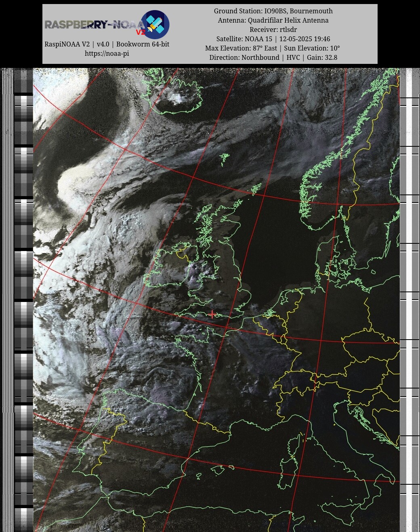Click the RASPBERRY-NOAA title text in header
420x532 pixels.
pos(94,25)
